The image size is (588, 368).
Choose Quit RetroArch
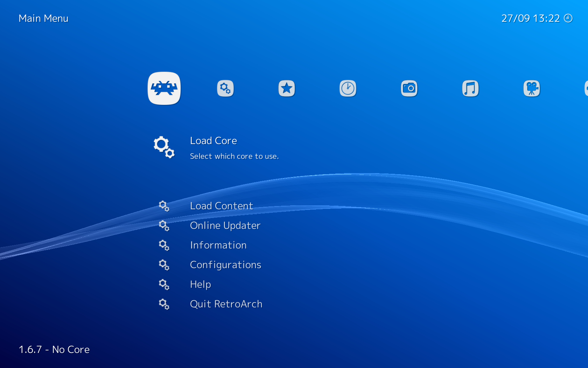[226, 304]
